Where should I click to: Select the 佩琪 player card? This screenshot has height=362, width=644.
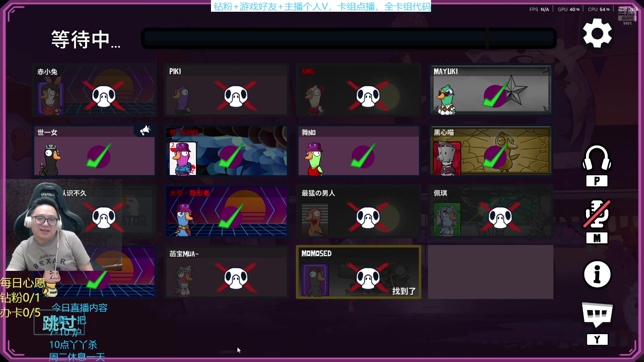point(491,211)
